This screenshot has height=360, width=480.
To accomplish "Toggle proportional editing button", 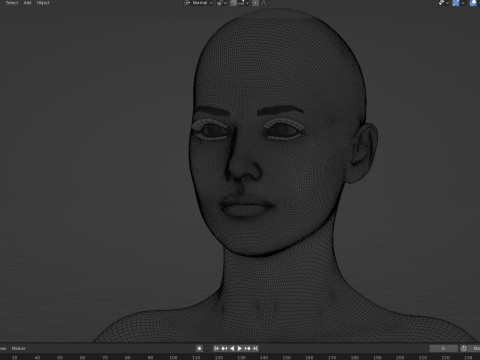I will 255,3.
